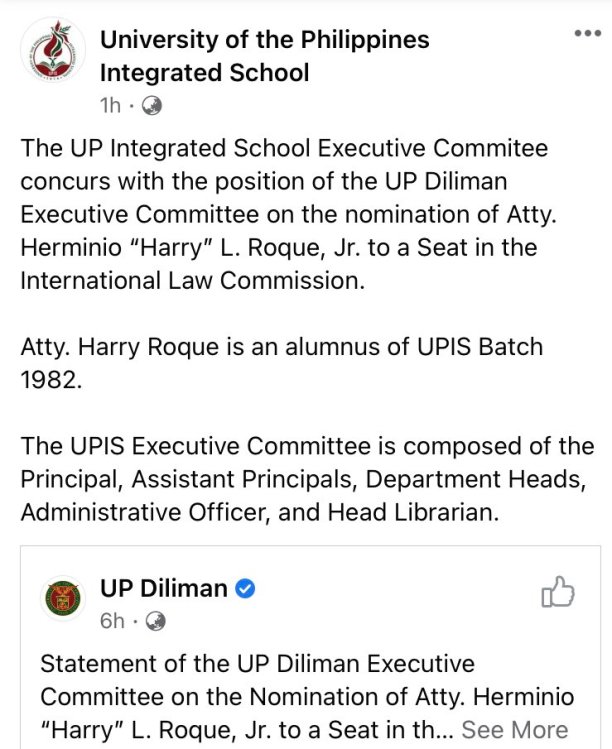612x749 pixels.
Task: Open the UP Diliman page name
Action: 163,588
